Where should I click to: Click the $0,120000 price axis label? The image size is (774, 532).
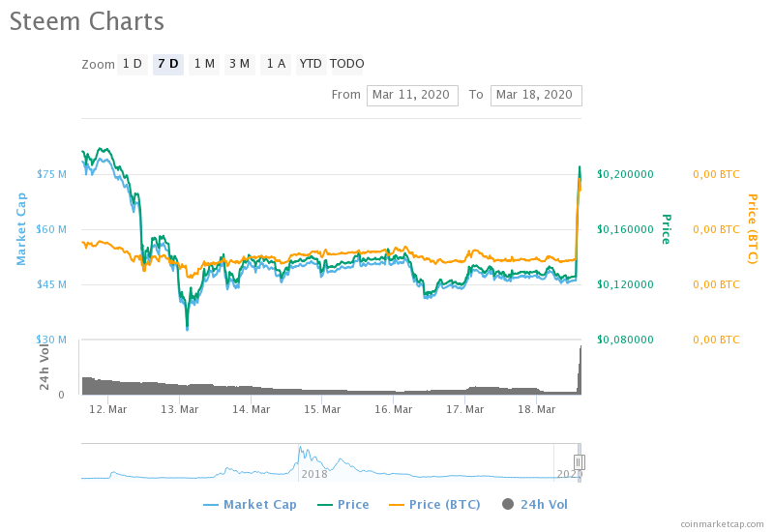[x=625, y=284]
